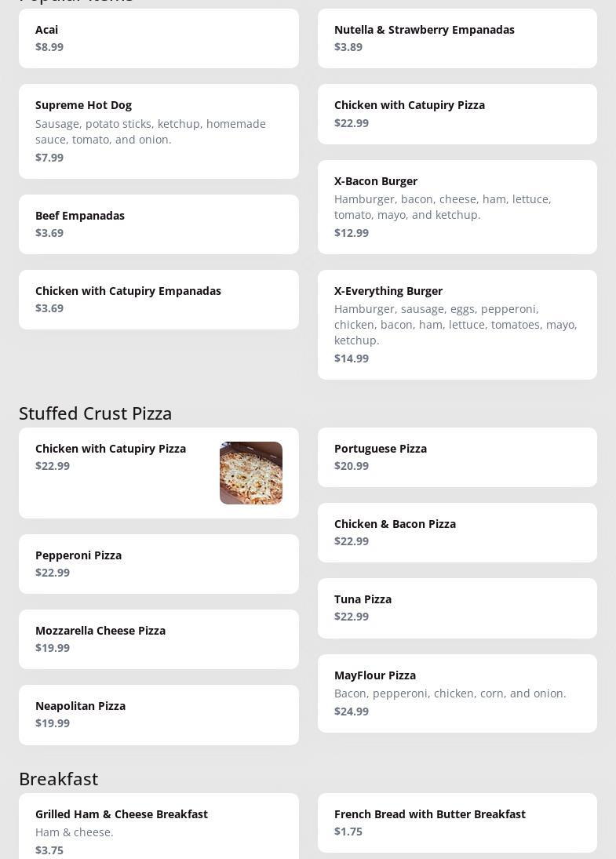Click the Breakfast section heading
This screenshot has height=859, width=616.
[59, 778]
